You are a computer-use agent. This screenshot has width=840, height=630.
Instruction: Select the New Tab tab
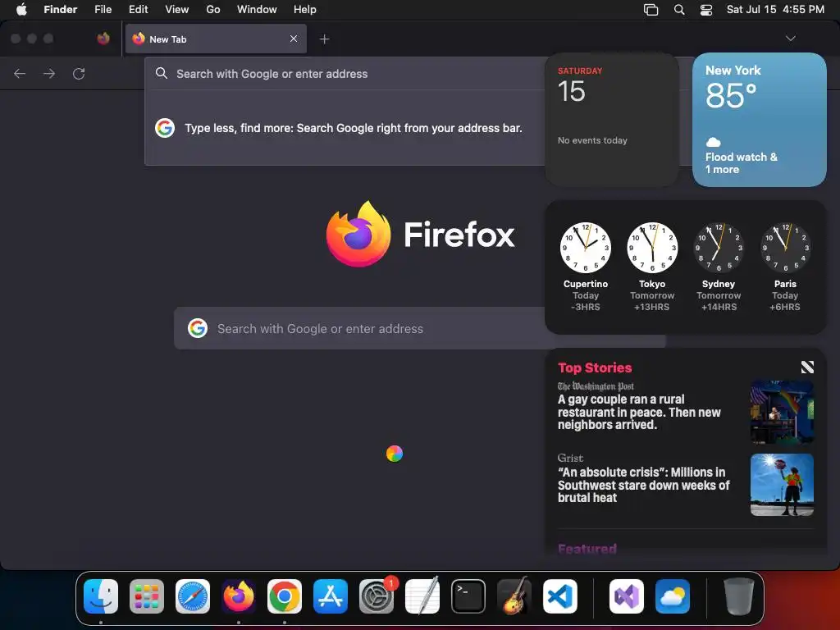pos(216,39)
